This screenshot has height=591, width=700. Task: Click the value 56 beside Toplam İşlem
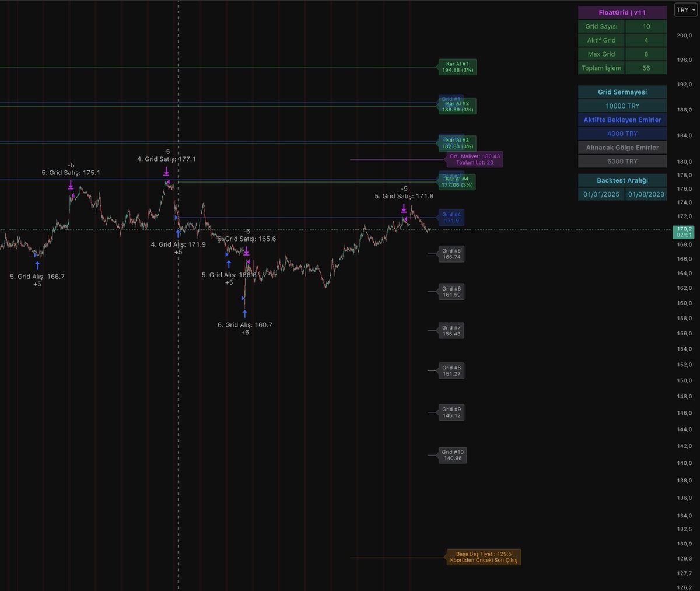point(646,68)
